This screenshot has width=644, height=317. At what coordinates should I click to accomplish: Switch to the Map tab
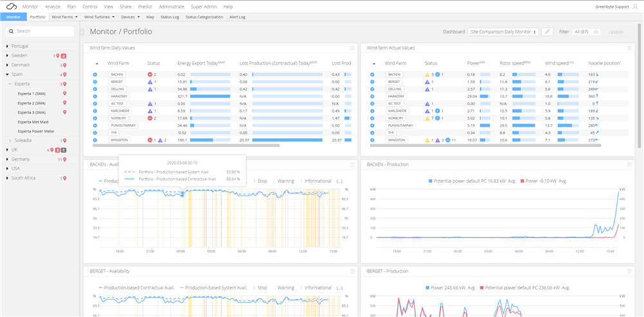pos(150,17)
